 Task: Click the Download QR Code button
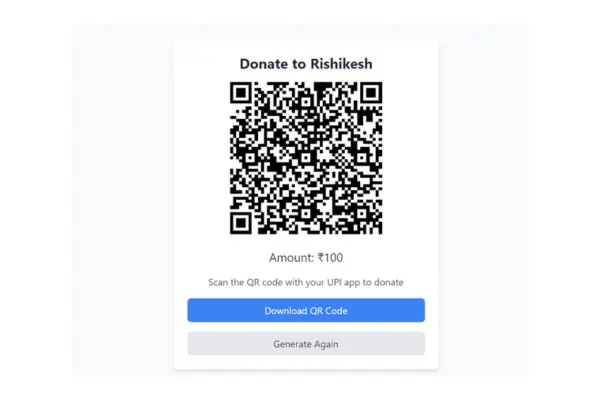[x=306, y=310]
